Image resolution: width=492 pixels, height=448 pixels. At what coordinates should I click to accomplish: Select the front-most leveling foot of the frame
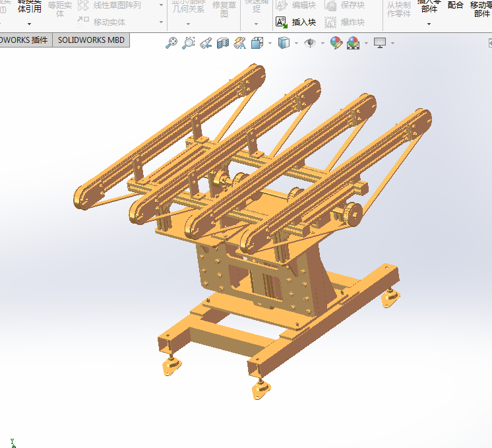[260, 390]
